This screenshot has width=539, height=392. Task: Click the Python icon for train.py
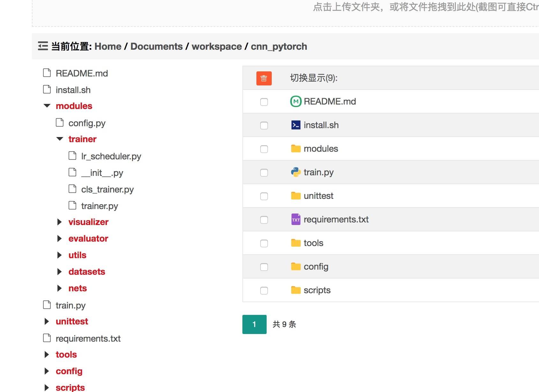tap(296, 172)
